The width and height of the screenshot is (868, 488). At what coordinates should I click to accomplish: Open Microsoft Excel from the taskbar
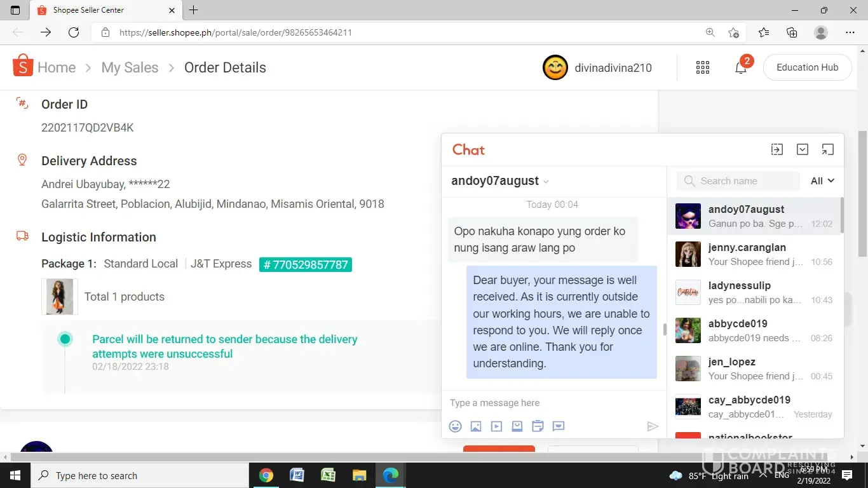(328, 475)
